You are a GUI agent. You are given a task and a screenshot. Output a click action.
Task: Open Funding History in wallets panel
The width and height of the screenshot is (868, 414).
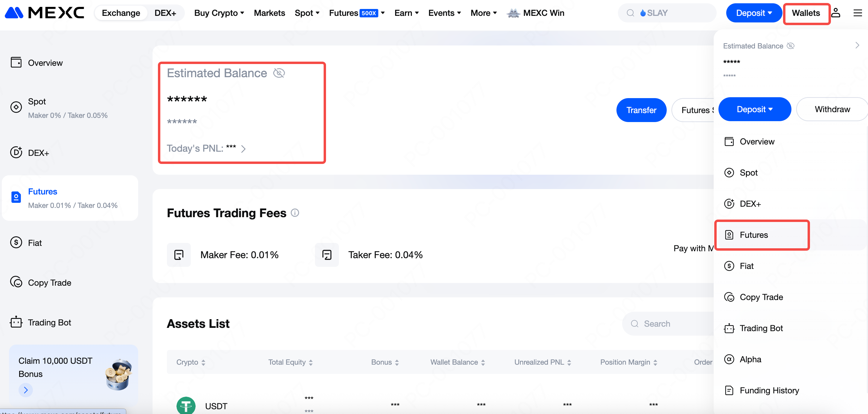click(769, 390)
